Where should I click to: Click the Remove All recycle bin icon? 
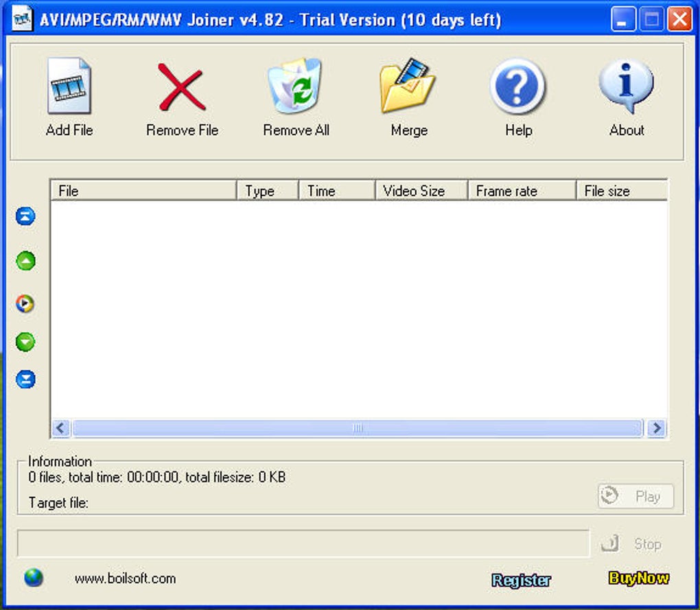(x=294, y=85)
